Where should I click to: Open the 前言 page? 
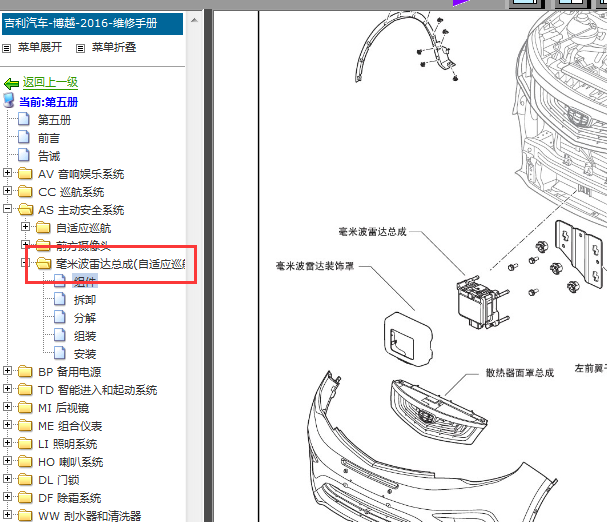tap(49, 138)
